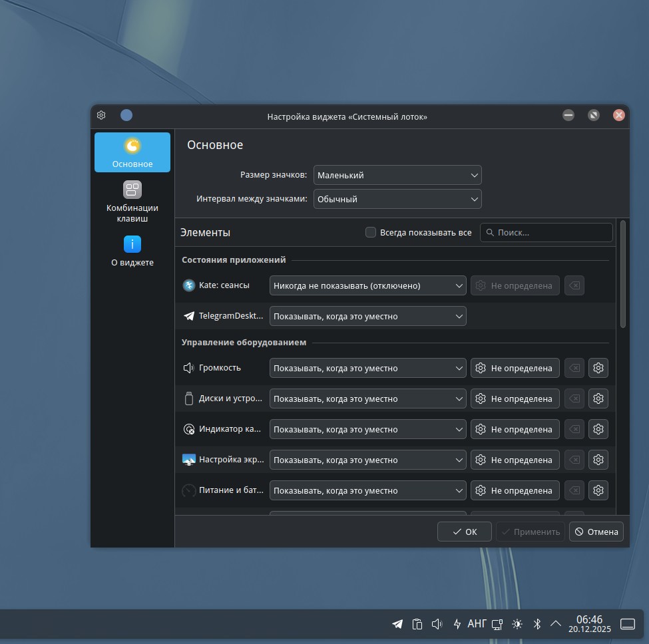Switch to Комбинации клавиш section
The image size is (649, 644).
pos(132,201)
